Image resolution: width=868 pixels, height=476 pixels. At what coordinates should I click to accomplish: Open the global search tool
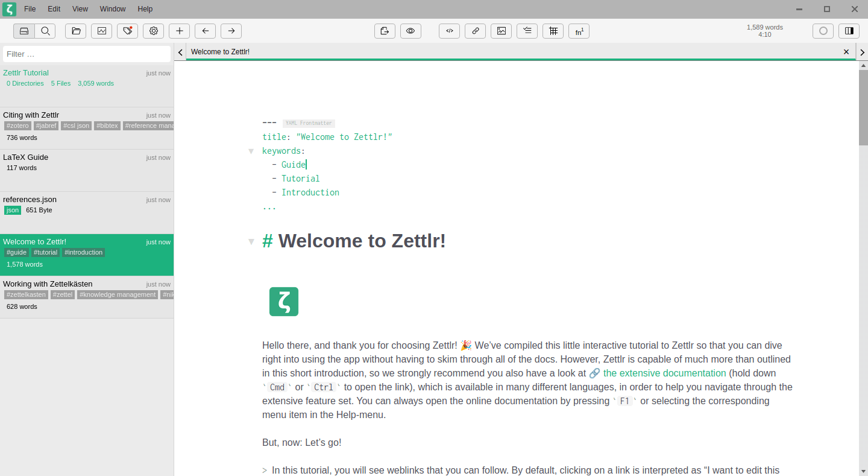pyautogui.click(x=45, y=31)
